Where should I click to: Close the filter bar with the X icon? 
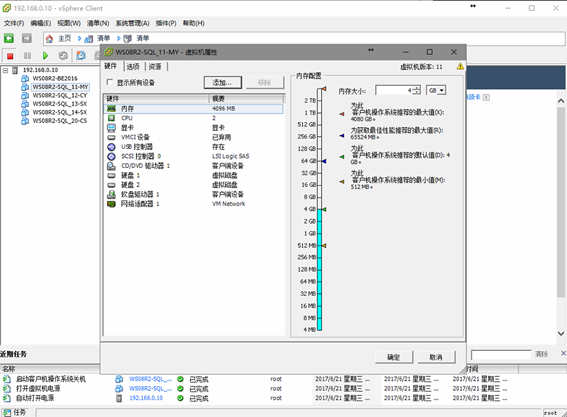pyautogui.click(x=563, y=353)
